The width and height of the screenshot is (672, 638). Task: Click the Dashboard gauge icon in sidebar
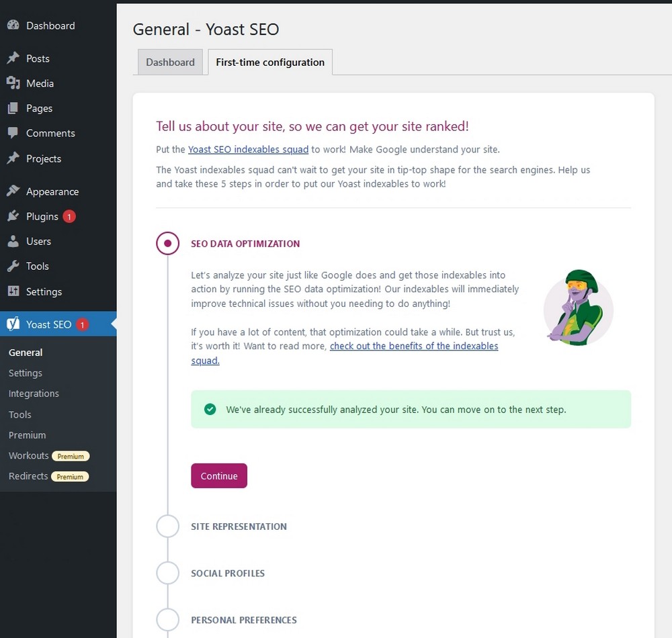pos(13,26)
